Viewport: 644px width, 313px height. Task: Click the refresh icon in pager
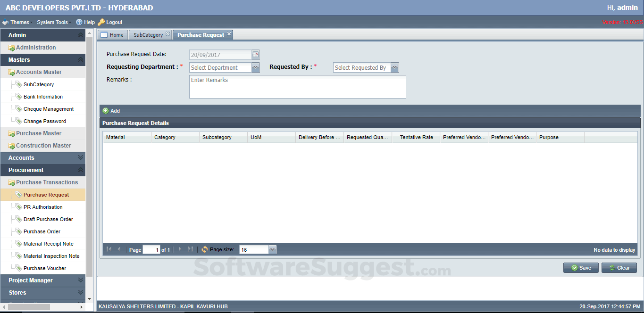[204, 249]
